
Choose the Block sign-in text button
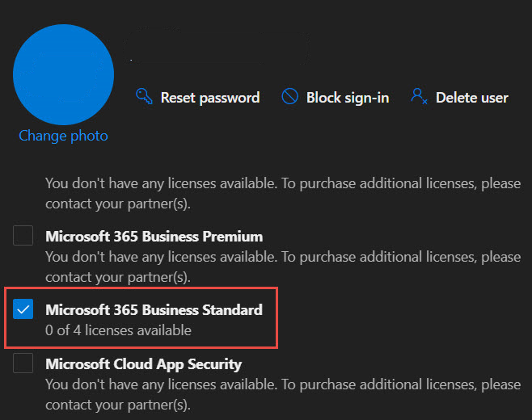(348, 98)
